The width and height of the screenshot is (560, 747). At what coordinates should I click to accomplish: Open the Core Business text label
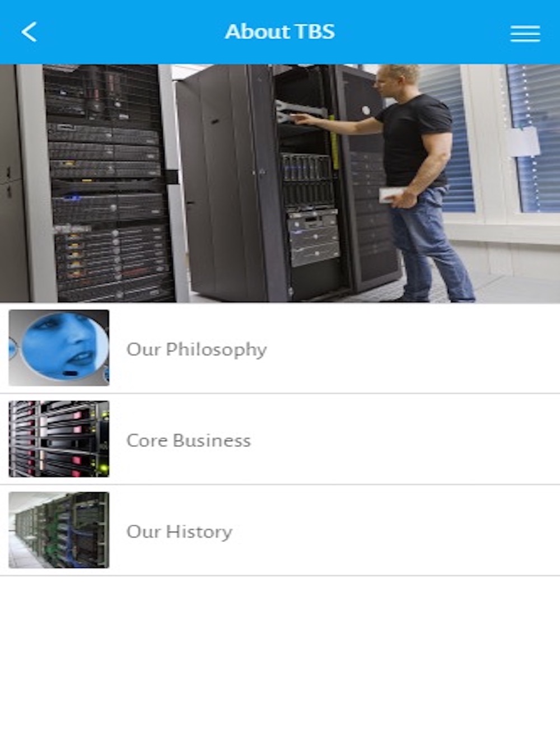coord(189,440)
